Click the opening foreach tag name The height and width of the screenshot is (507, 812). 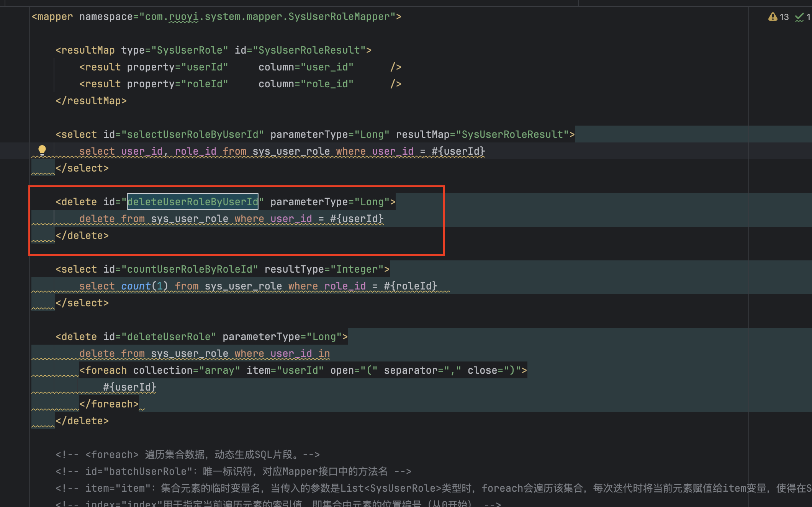pos(106,370)
